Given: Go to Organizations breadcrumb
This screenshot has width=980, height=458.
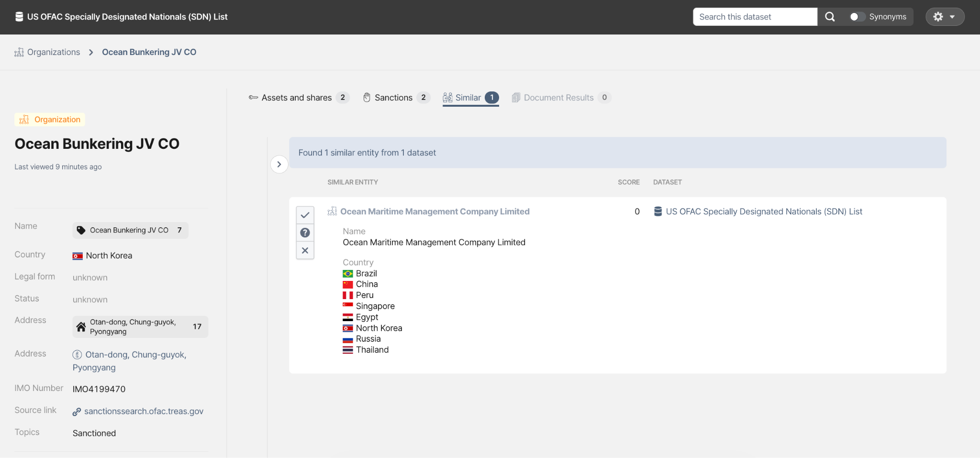Looking at the screenshot, I should coord(47,52).
